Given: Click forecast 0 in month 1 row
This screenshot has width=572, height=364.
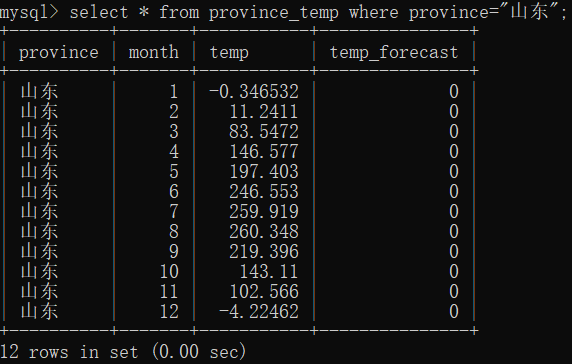Looking at the screenshot, I should point(454,92).
